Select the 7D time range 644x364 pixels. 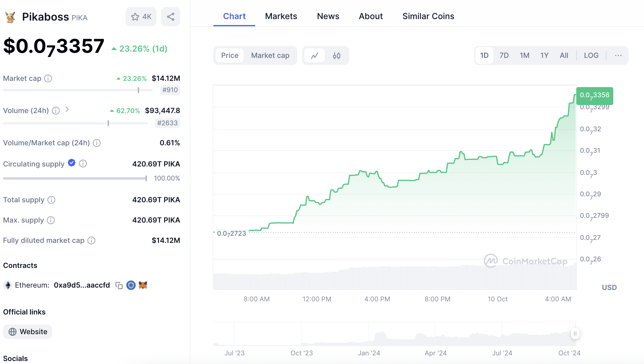coord(504,55)
